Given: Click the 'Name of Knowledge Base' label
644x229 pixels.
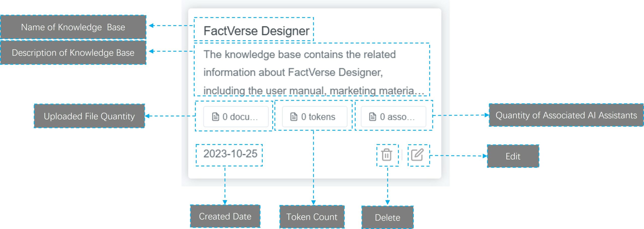Looking at the screenshot, I should point(73,27).
